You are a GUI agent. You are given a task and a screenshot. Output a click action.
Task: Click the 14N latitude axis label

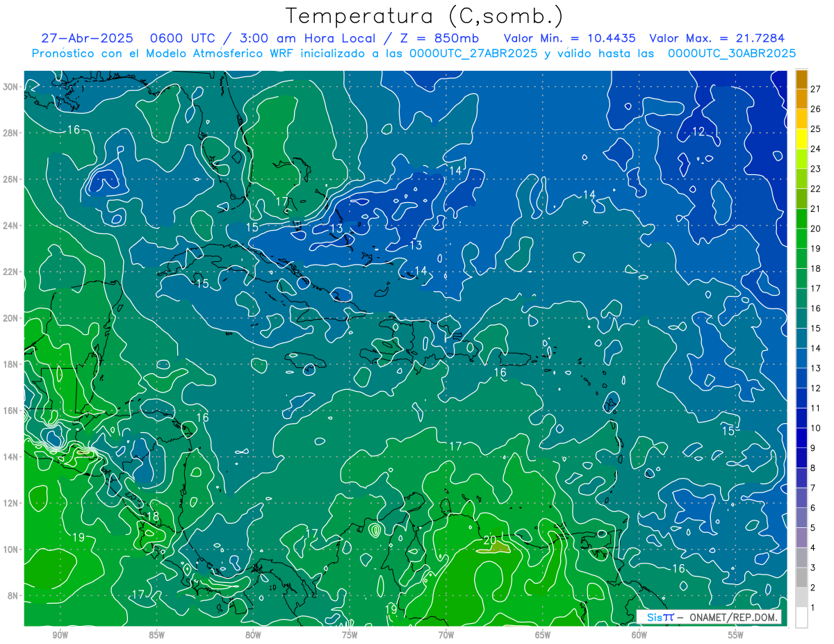pyautogui.click(x=10, y=456)
